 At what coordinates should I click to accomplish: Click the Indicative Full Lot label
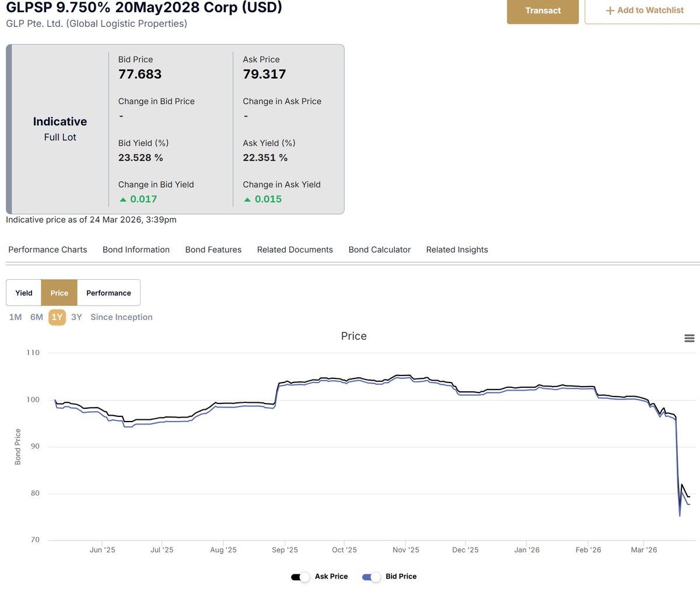(x=60, y=129)
